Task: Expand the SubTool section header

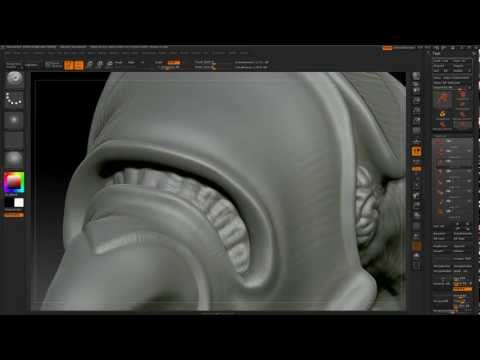Action: click(x=440, y=136)
